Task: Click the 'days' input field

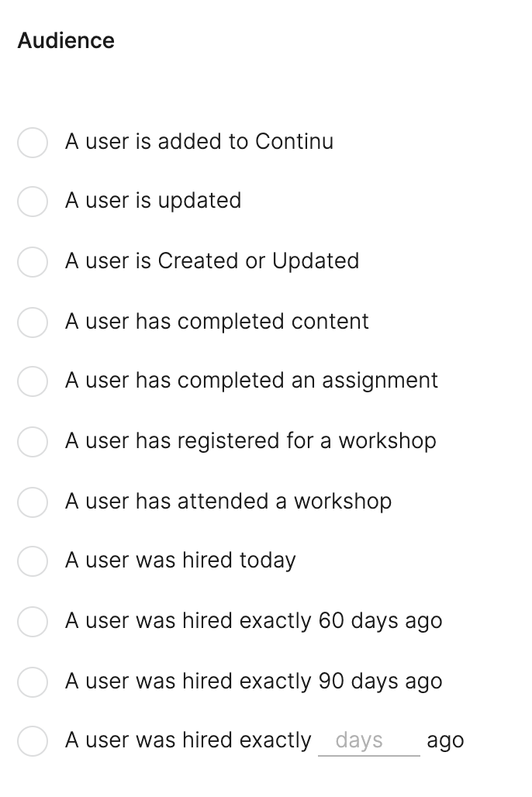Action: point(367,741)
